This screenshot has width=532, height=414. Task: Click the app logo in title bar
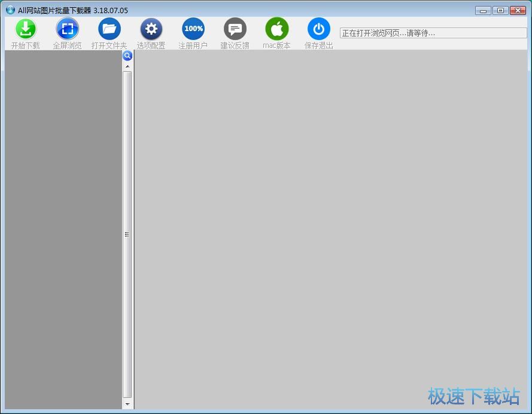(x=10, y=10)
